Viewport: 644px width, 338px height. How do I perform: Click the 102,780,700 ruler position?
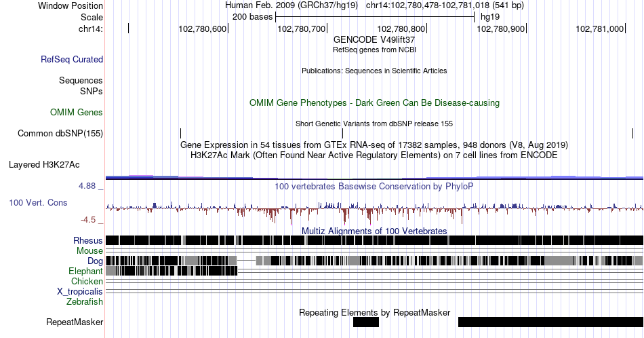click(x=302, y=29)
